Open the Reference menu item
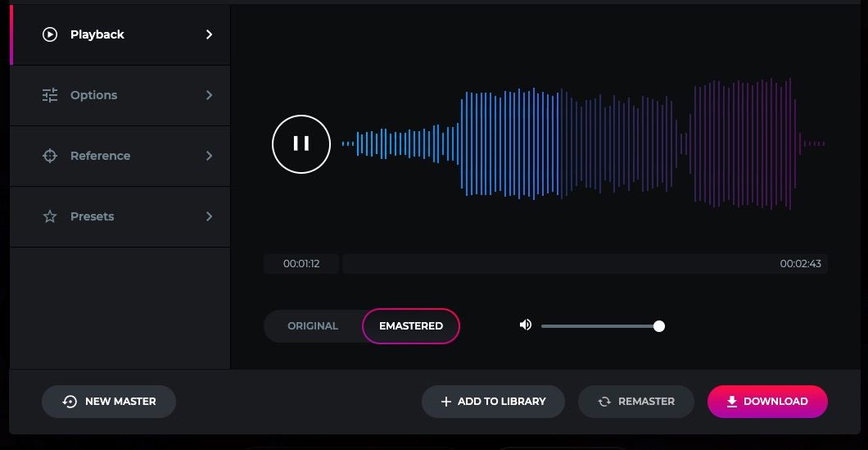868x450 pixels. 120,156
